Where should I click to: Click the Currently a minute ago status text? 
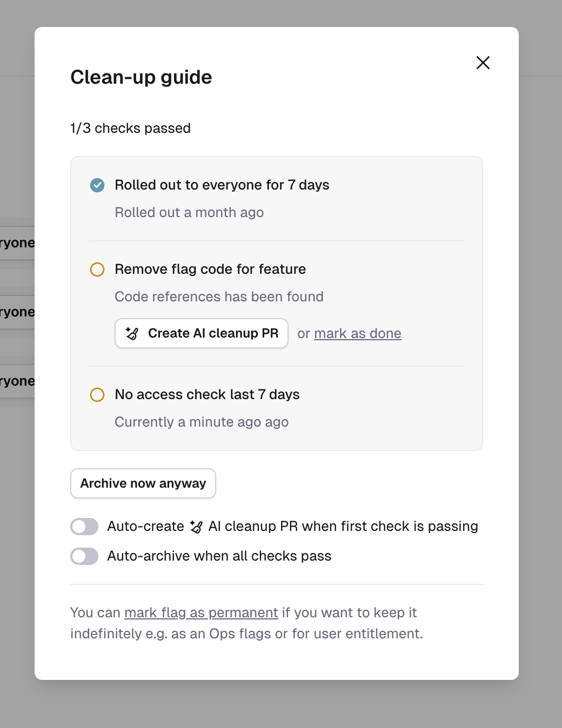pyautogui.click(x=202, y=422)
